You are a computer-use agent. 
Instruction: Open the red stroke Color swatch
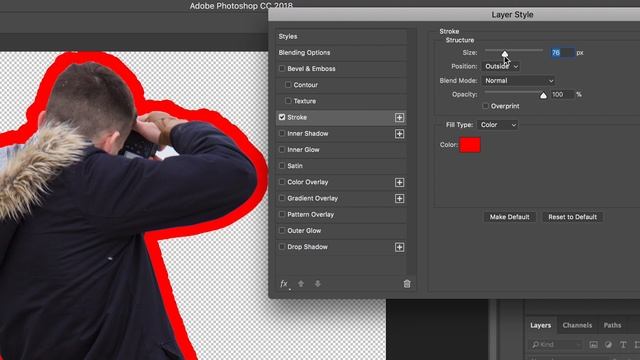(470, 145)
